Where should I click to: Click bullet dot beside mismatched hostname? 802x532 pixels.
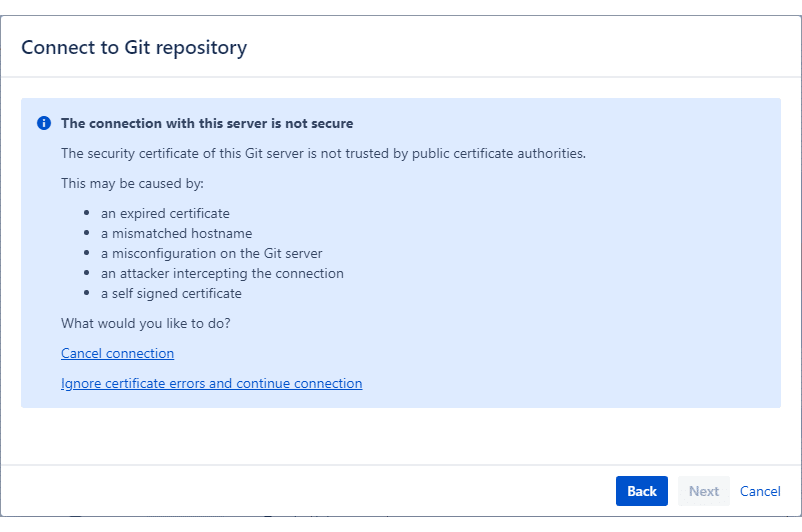coord(87,233)
